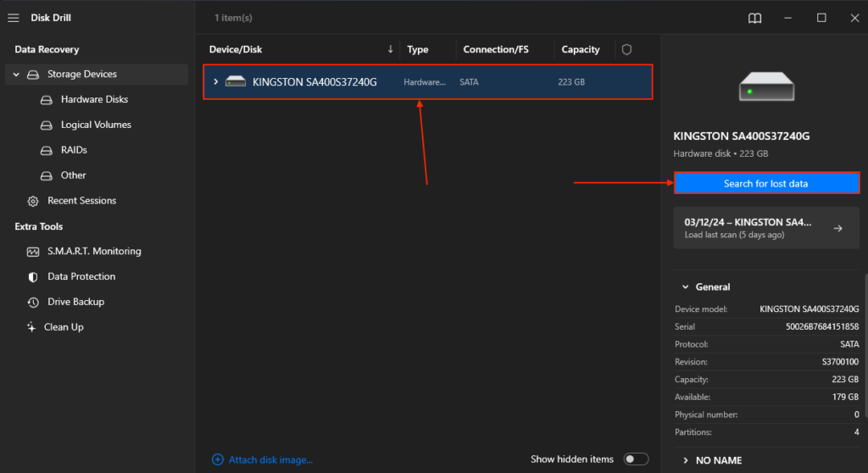Screen dimensions: 868x473
Task: Click SATA cell in the KINGSTON row
Action: (469, 82)
